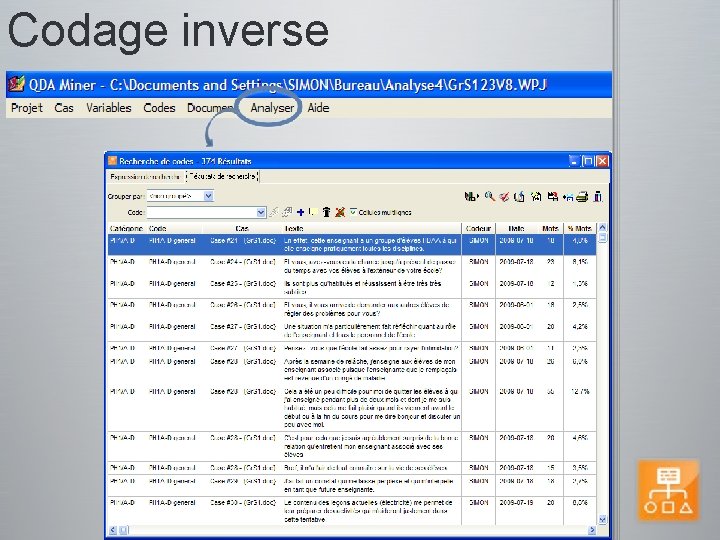Viewport: 720px width, 540px height.
Task: Click the red checkmark icon in results toolbar
Action: tap(504, 197)
